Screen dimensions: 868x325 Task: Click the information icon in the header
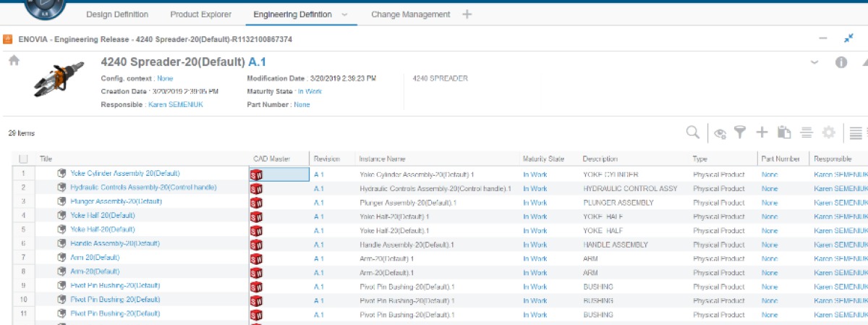(x=841, y=62)
